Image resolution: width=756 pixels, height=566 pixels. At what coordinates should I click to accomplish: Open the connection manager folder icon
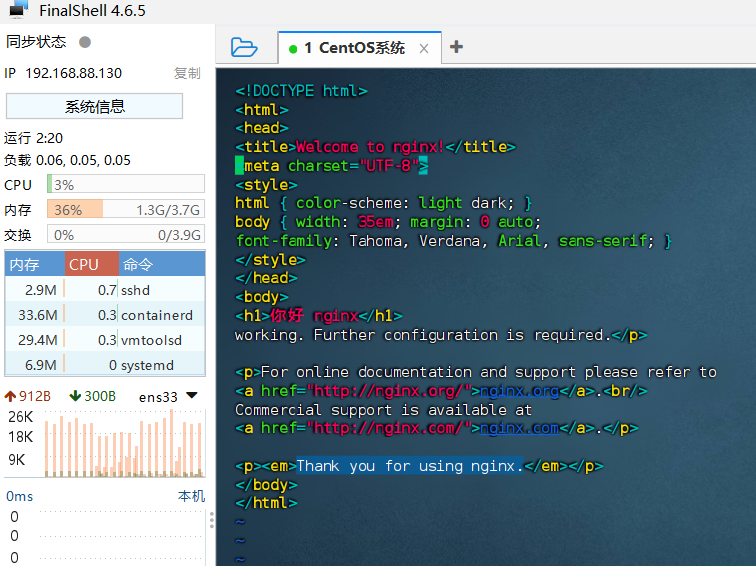pos(244,47)
